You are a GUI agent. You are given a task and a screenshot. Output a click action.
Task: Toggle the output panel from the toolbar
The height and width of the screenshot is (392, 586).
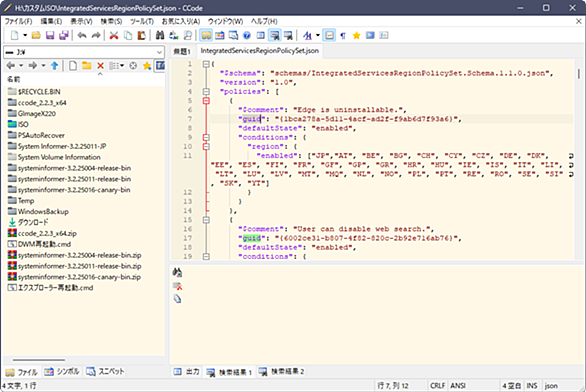(x=261, y=36)
